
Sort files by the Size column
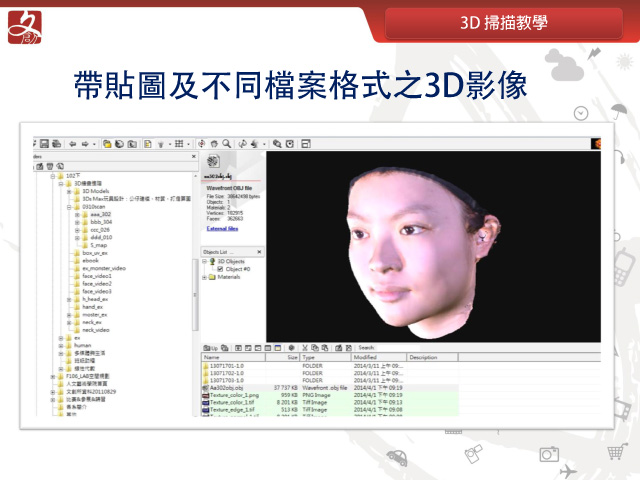click(x=283, y=357)
